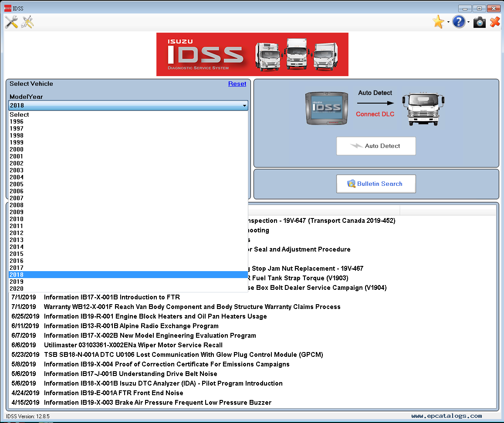Select model year 2007
The width and height of the screenshot is (504, 423).
click(x=128, y=198)
